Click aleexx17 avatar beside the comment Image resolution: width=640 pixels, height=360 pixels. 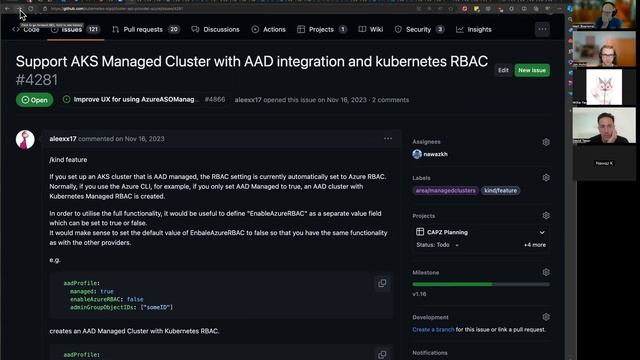(x=25, y=140)
